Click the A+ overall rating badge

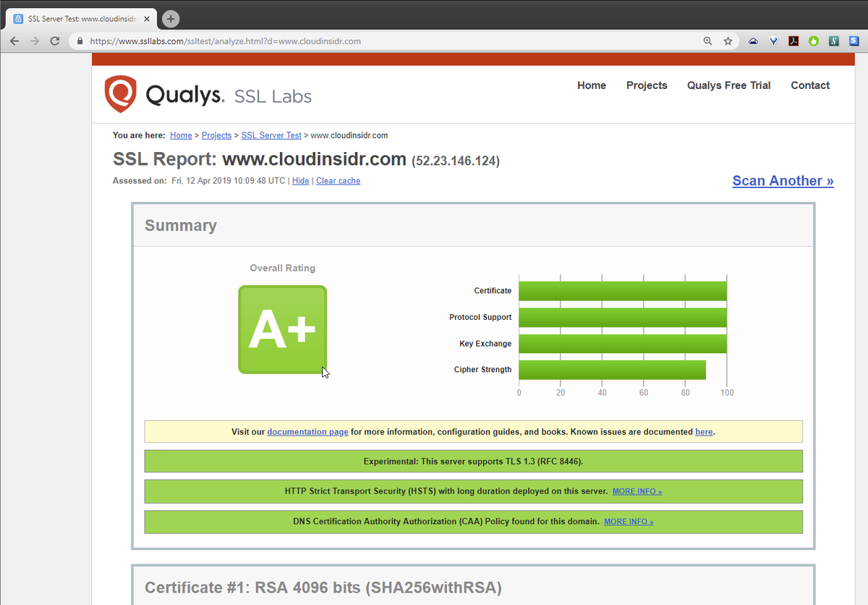tap(283, 329)
